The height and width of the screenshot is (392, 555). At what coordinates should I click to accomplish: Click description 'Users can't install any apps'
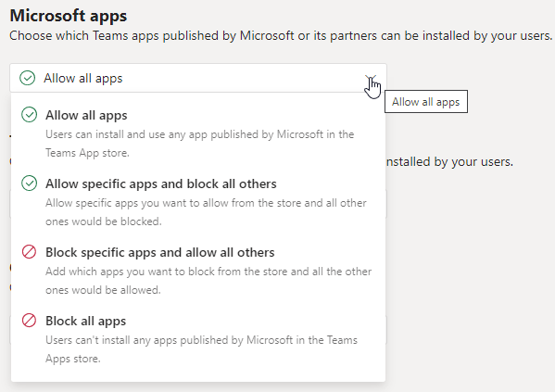pyautogui.click(x=201, y=349)
